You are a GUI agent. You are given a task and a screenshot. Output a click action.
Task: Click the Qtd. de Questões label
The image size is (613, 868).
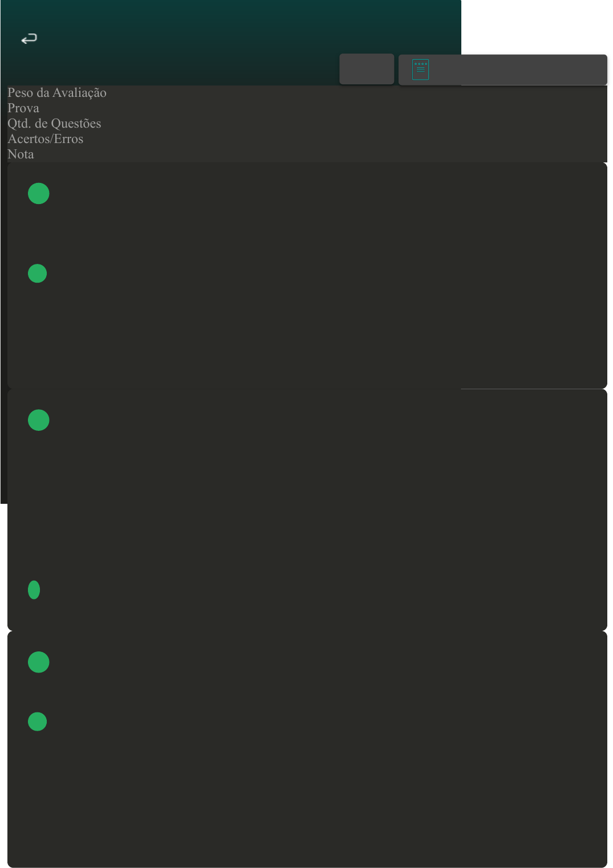tap(54, 123)
